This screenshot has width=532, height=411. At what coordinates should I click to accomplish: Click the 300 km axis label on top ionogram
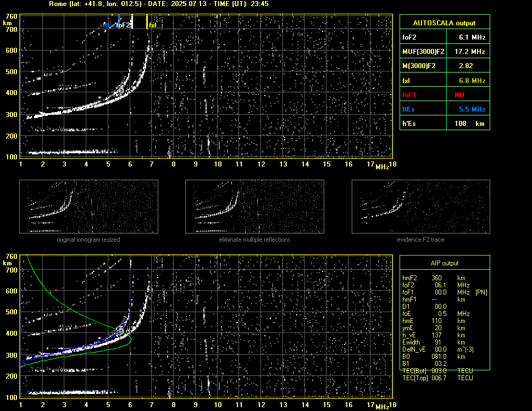click(x=11, y=115)
